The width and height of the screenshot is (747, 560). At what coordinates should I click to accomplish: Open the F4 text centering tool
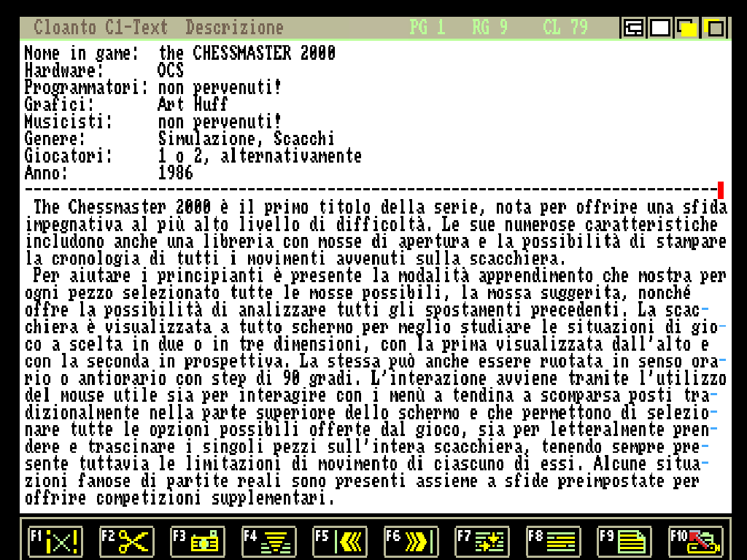(x=268, y=542)
